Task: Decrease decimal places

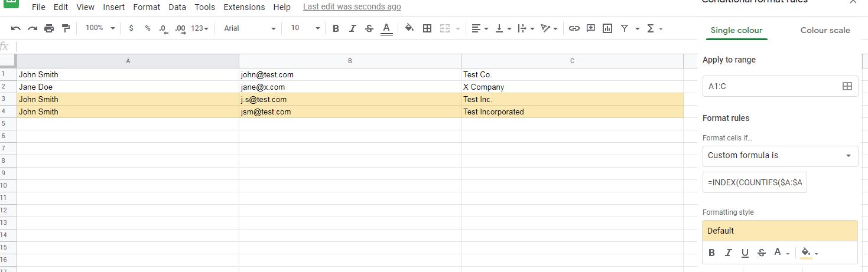Action: tap(164, 28)
